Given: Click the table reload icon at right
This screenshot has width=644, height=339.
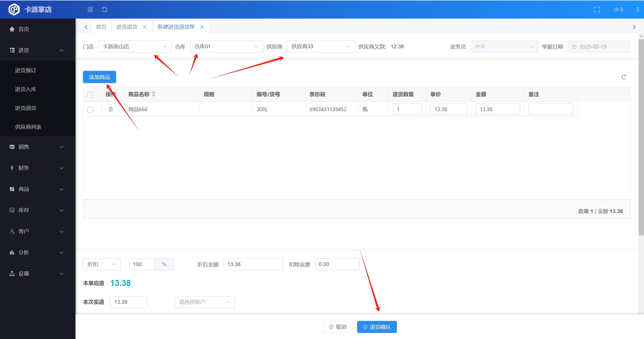Looking at the screenshot, I should pyautogui.click(x=624, y=77).
